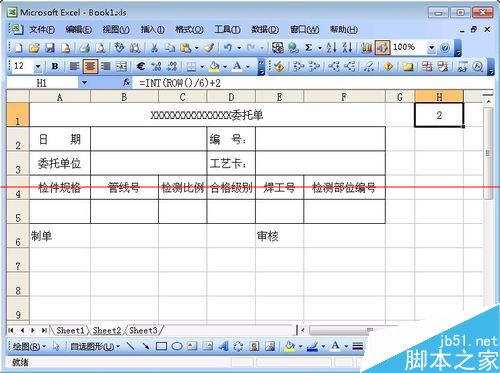This screenshot has width=500, height=373.
Task: Copy the selection using the Copy icon
Action: 170,48
